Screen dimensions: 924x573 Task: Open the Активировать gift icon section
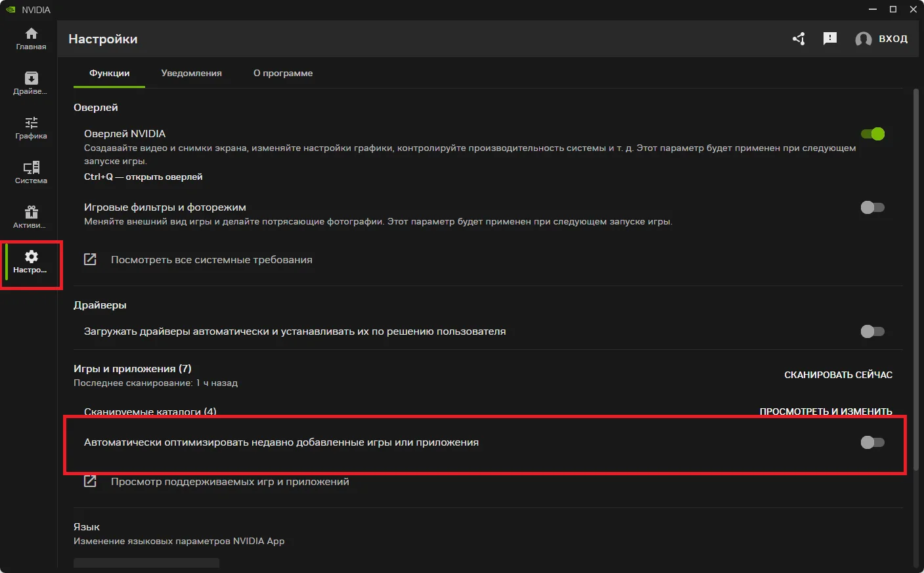point(31,217)
